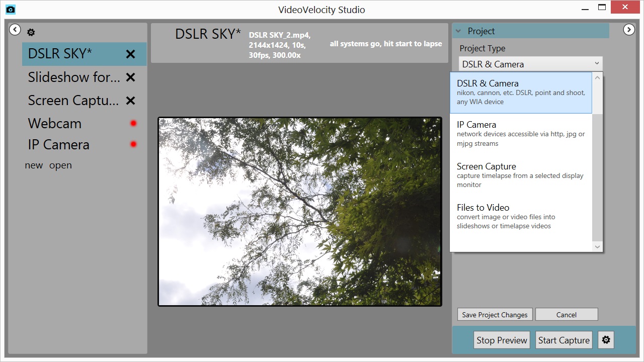The image size is (644, 362).
Task: Click the all systems go status text
Action: [x=386, y=44]
